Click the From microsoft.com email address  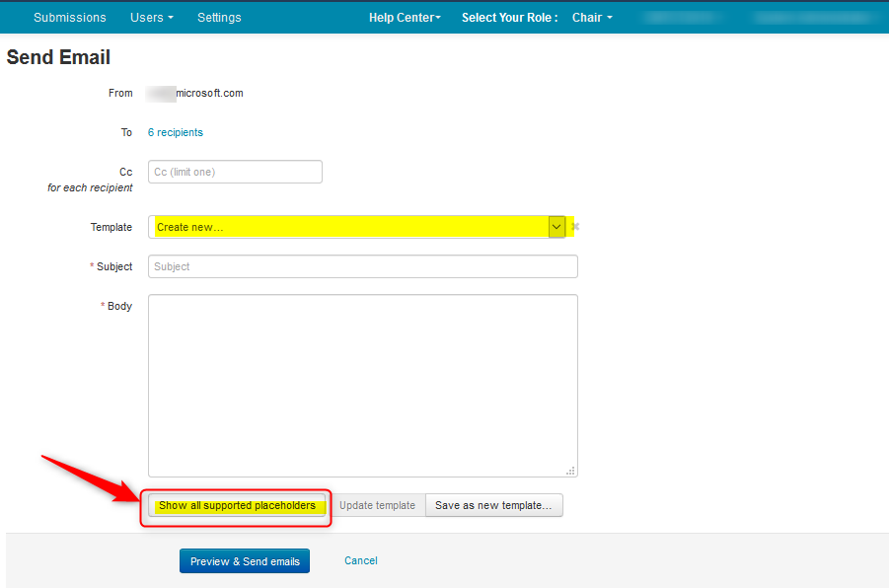click(195, 93)
